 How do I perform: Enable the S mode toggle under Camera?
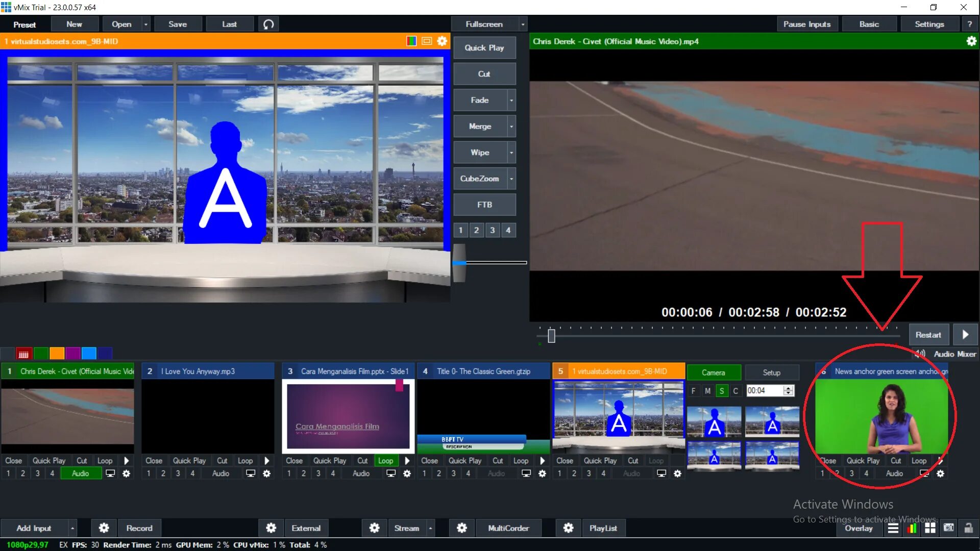click(721, 391)
